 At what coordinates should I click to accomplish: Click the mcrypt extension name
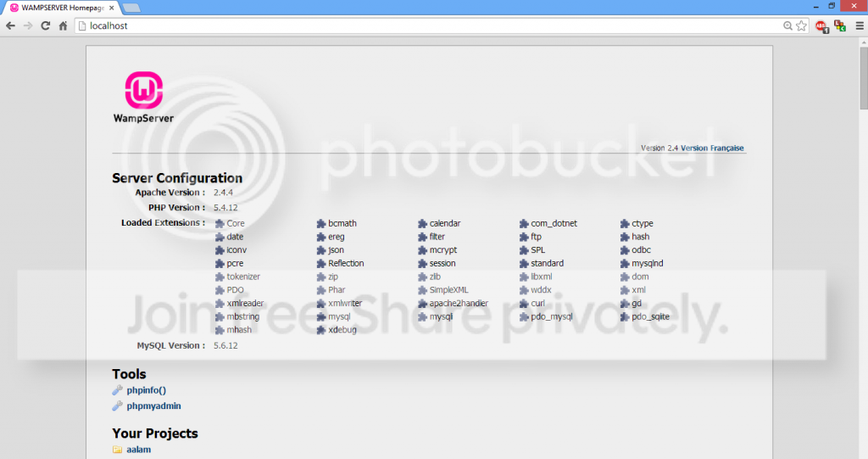(x=442, y=250)
